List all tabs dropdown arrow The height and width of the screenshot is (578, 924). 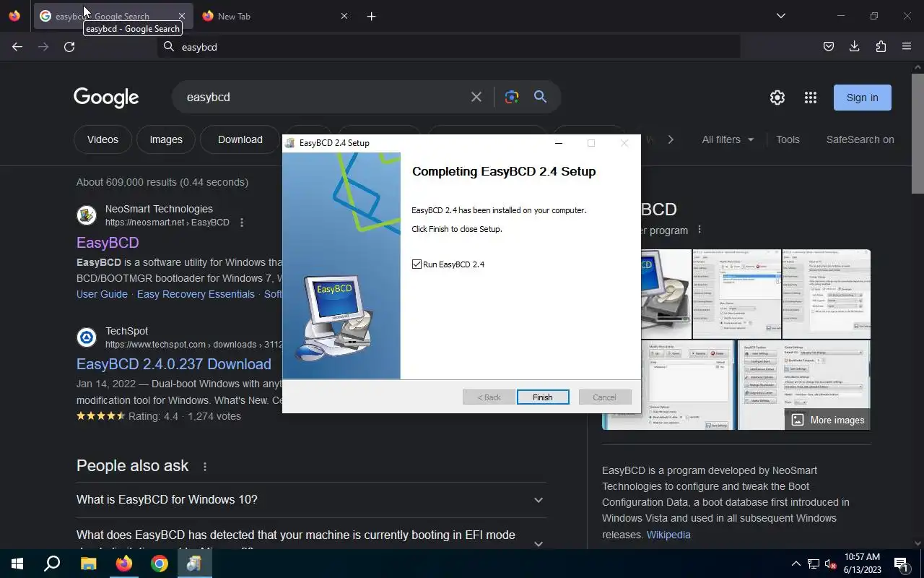coord(780,16)
